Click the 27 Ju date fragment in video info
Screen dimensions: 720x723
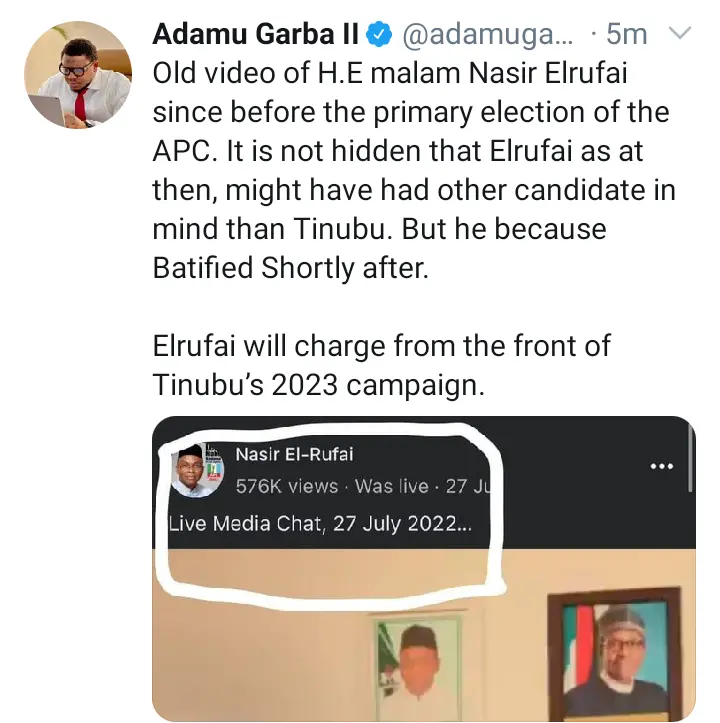point(464,487)
